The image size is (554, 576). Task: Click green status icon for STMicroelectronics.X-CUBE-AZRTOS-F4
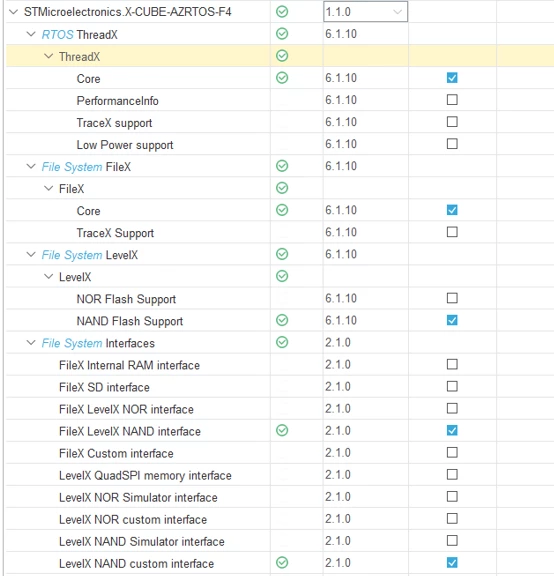click(x=282, y=12)
